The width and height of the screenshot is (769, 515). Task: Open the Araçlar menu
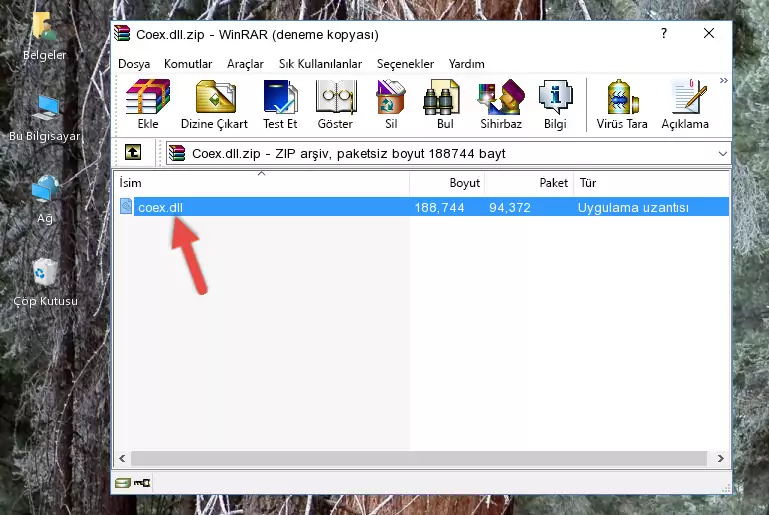245,64
